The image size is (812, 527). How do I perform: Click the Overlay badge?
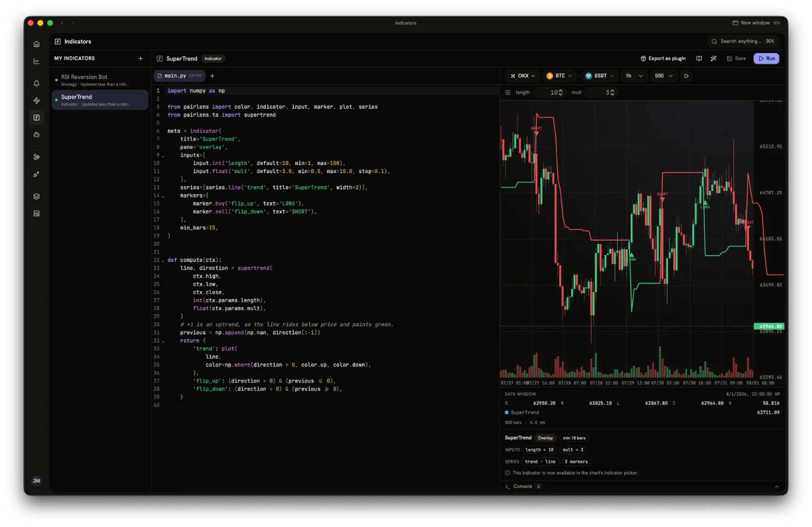click(x=546, y=438)
